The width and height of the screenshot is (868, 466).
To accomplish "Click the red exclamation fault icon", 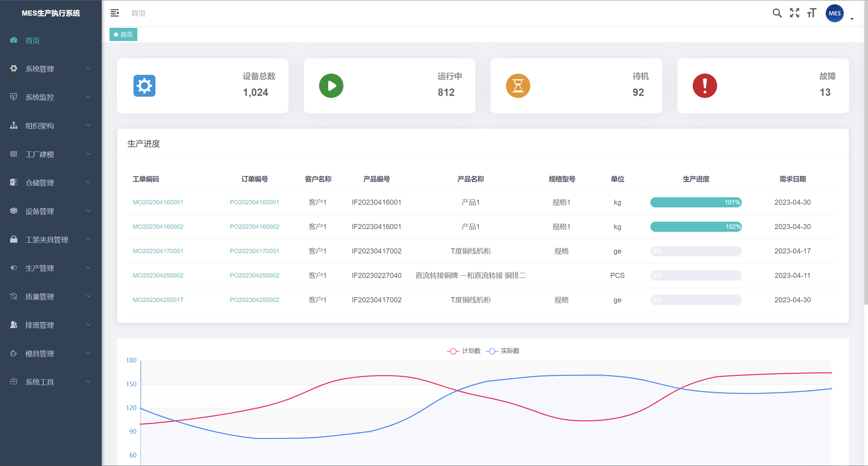I will 705,86.
